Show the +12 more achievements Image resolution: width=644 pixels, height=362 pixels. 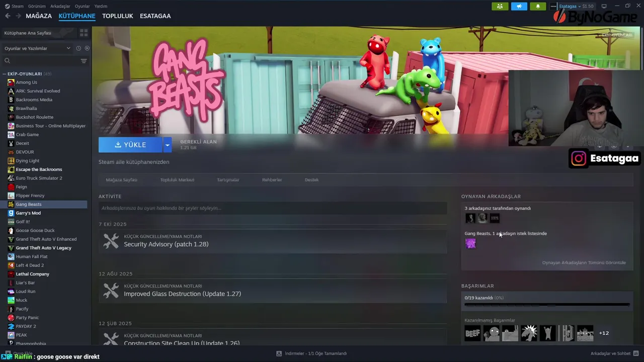click(x=604, y=333)
